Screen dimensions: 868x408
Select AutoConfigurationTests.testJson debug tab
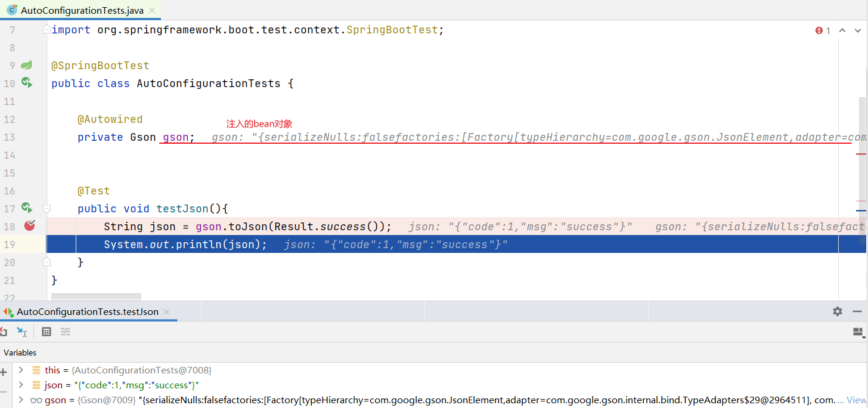(87, 312)
